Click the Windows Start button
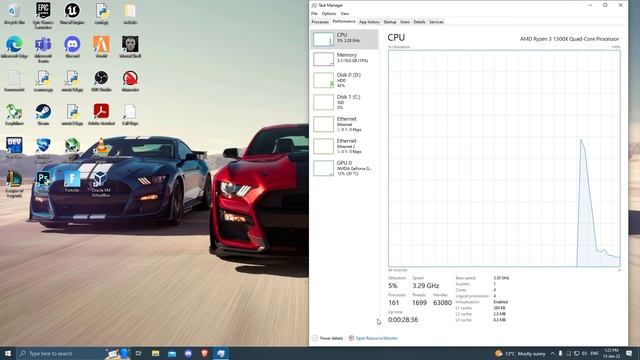The width and height of the screenshot is (640, 360). (x=8, y=353)
